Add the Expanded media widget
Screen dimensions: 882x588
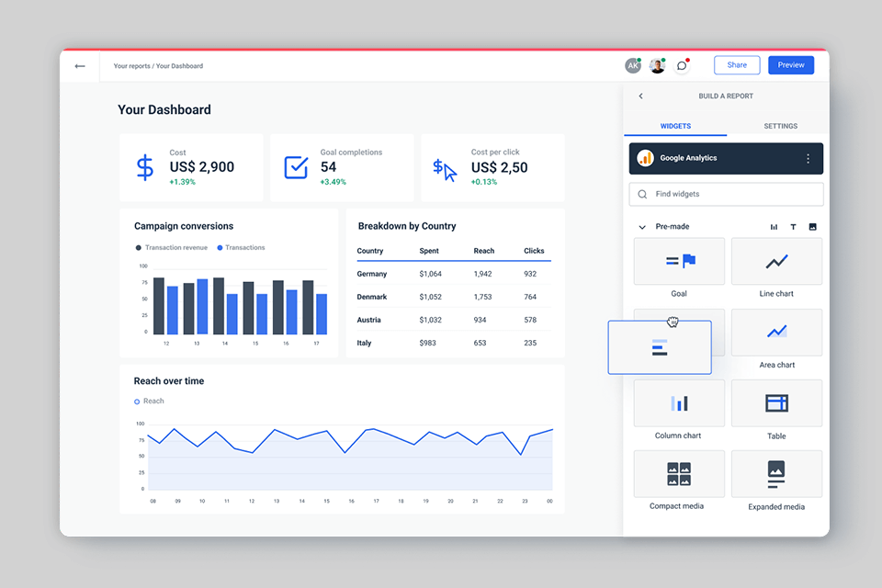point(776,474)
